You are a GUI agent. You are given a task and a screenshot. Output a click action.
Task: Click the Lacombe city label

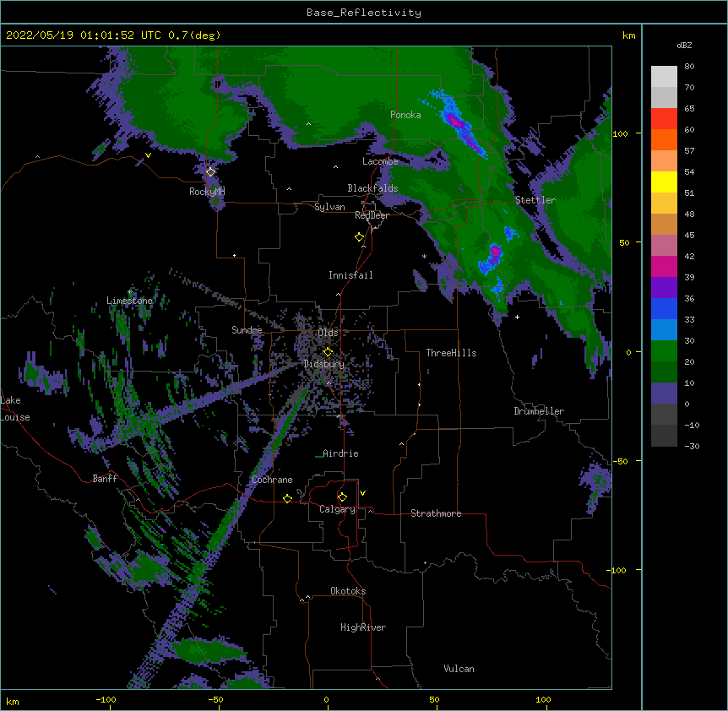coord(380,161)
